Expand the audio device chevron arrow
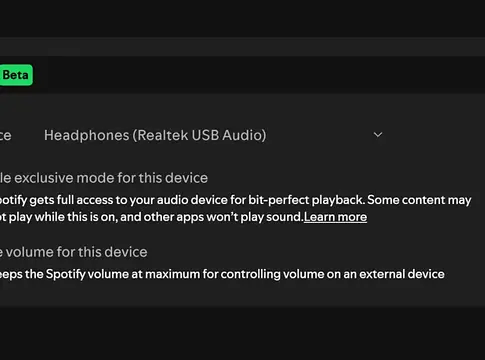 tap(378, 135)
